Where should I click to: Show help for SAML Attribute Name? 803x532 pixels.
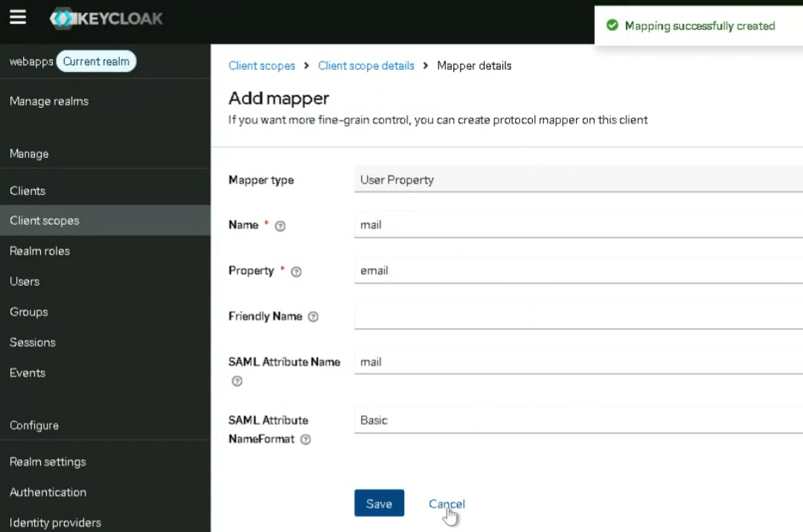(237, 381)
